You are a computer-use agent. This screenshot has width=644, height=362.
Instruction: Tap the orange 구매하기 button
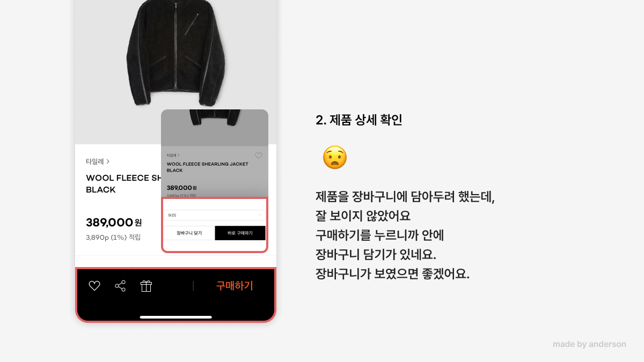pyautogui.click(x=235, y=286)
